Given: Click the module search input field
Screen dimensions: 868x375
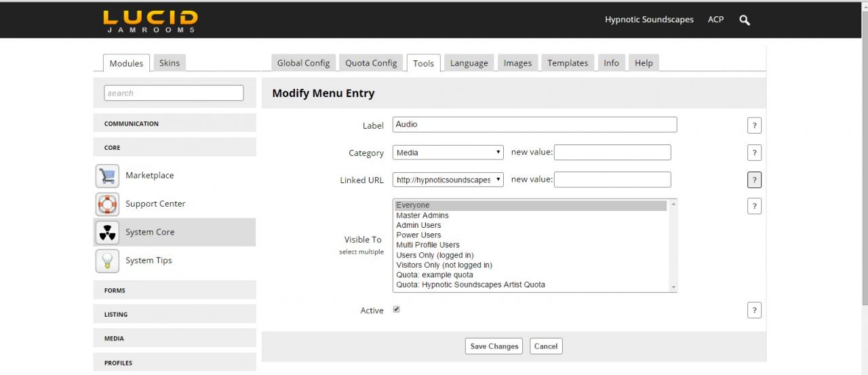Looking at the screenshot, I should [174, 93].
